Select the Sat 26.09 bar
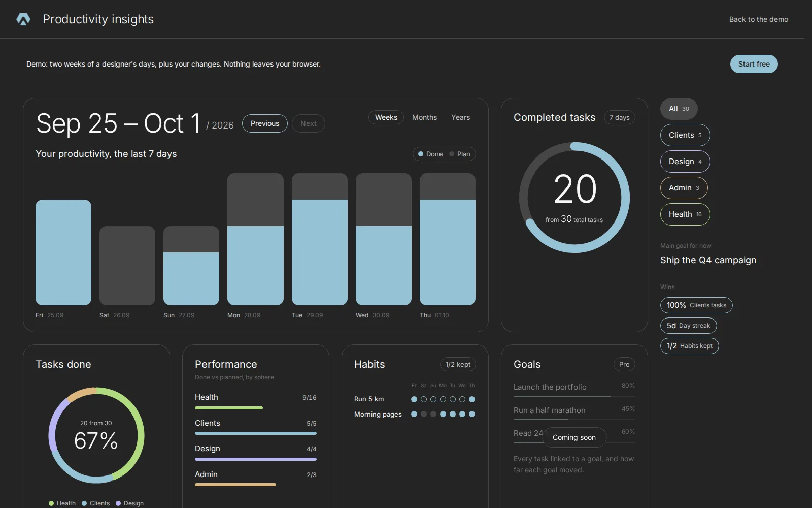This screenshot has width=812, height=508. [127, 266]
